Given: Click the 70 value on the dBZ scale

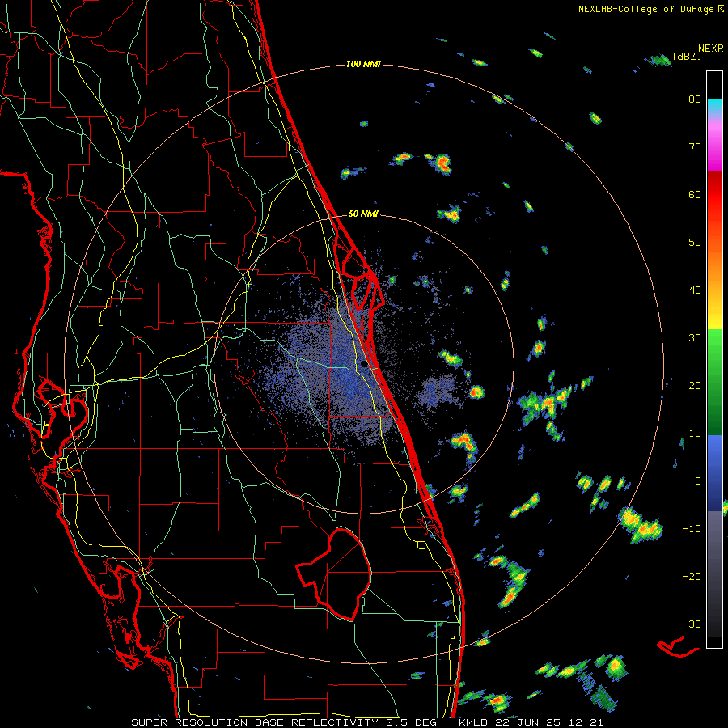Looking at the screenshot, I should coord(695,146).
